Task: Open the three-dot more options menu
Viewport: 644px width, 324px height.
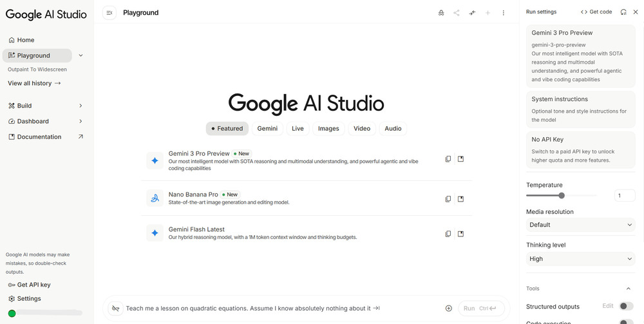Action: [x=503, y=13]
